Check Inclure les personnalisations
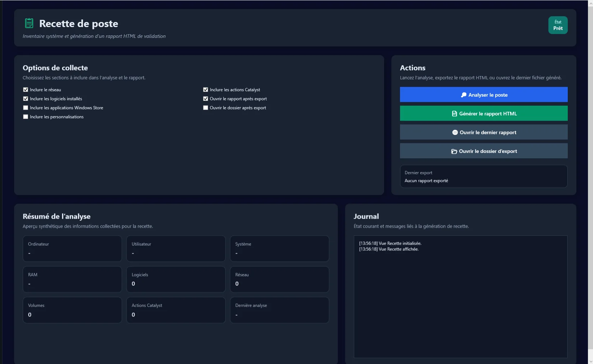 26,117
